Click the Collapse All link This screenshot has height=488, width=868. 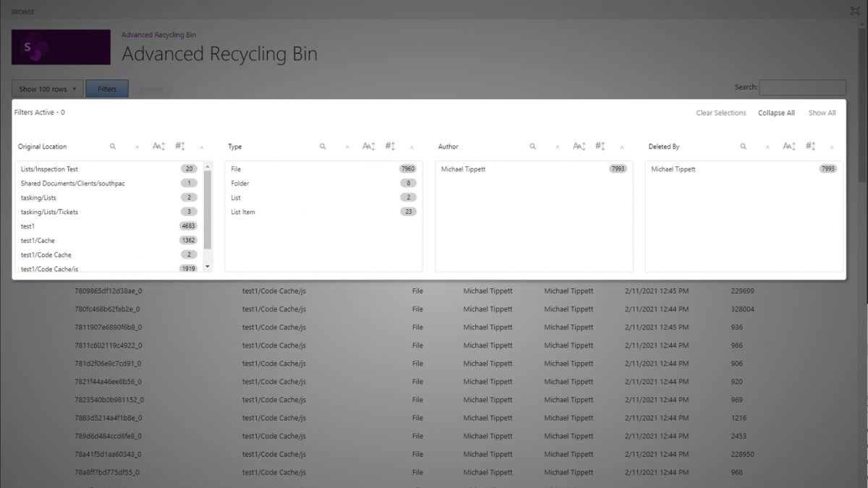point(776,113)
